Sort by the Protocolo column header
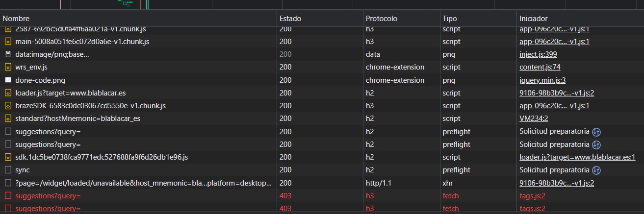The width and height of the screenshot is (644, 214). (381, 19)
